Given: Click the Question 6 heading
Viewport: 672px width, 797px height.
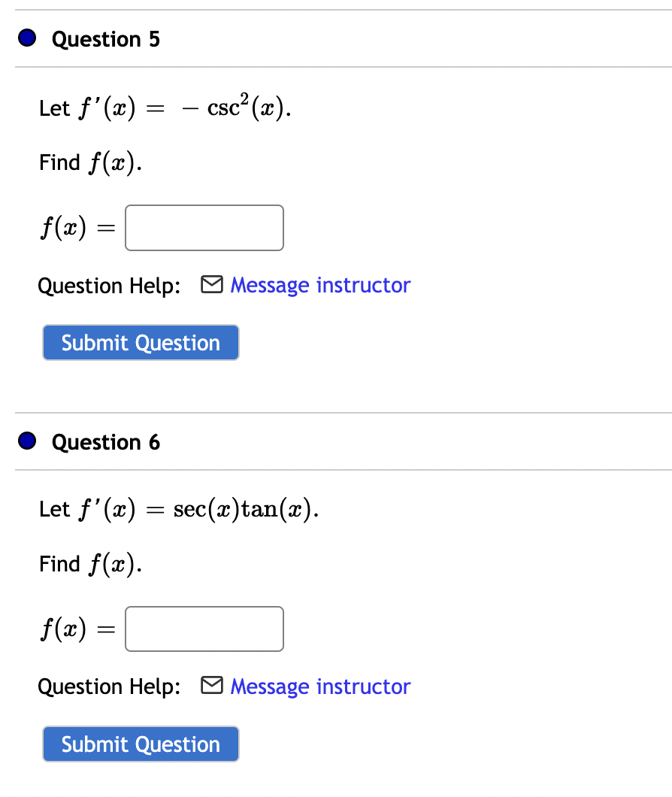Looking at the screenshot, I should coord(105,441).
